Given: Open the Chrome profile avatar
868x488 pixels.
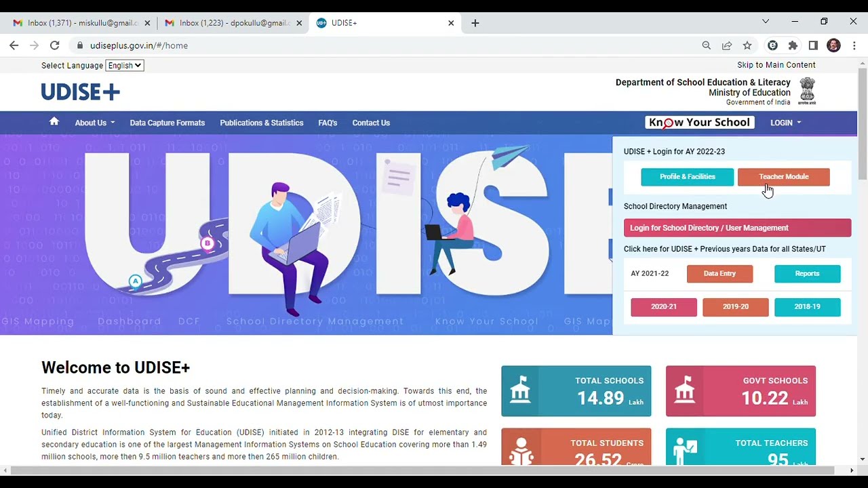Looking at the screenshot, I should [834, 45].
